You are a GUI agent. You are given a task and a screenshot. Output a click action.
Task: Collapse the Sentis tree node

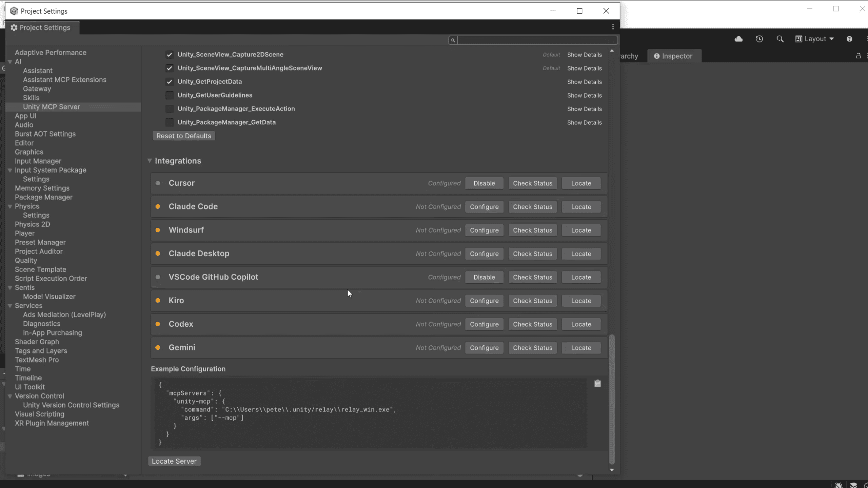(10, 288)
